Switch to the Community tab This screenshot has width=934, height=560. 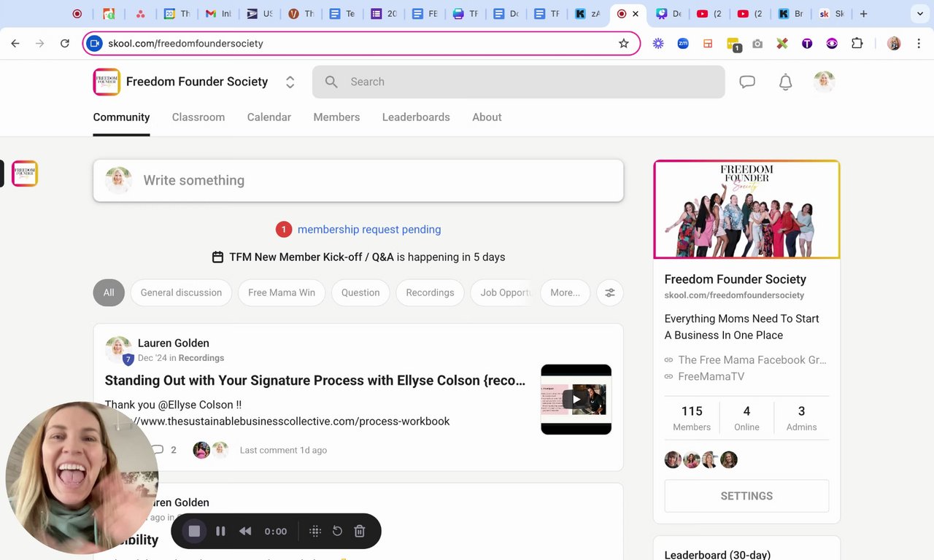coord(121,117)
